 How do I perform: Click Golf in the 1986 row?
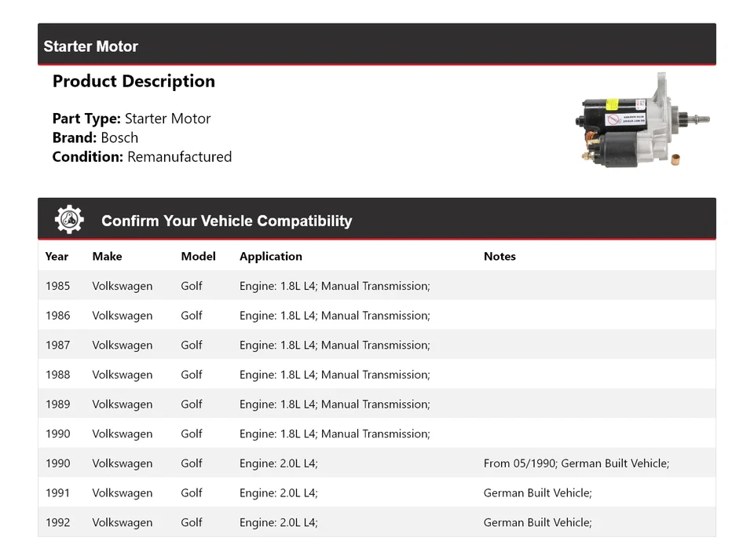[x=192, y=315]
